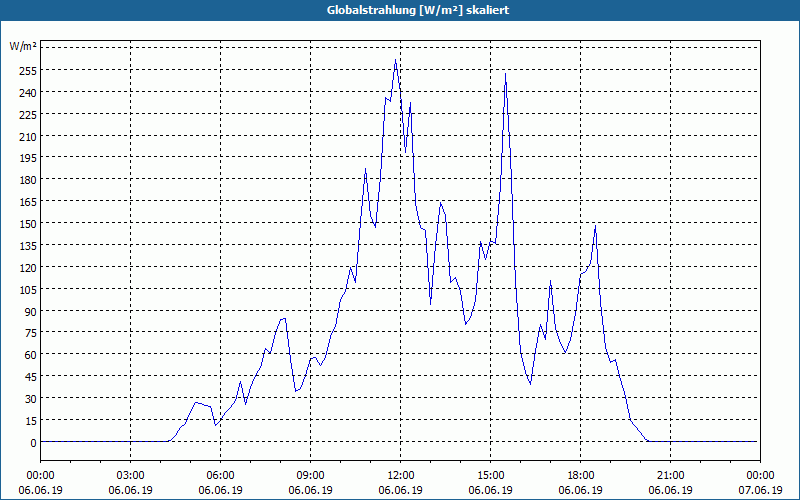Select the y-axis value 135
This screenshot has height=500, width=800.
[x=28, y=245]
